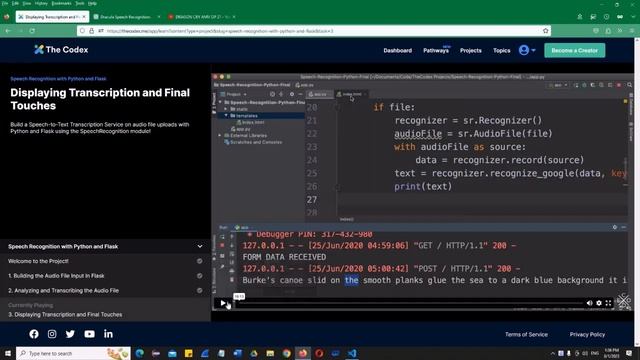Open lesson 3 Displaying Transcription and Final Touches
640x360 pixels.
(x=65, y=315)
